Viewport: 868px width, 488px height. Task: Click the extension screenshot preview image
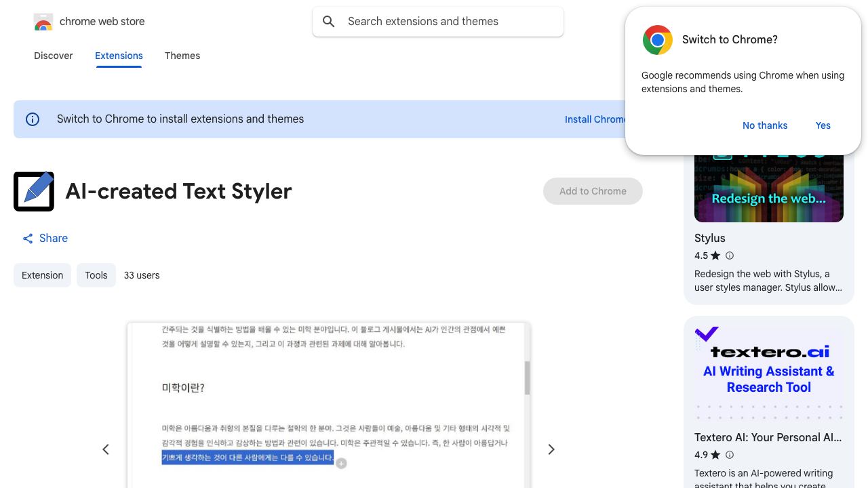tap(328, 405)
